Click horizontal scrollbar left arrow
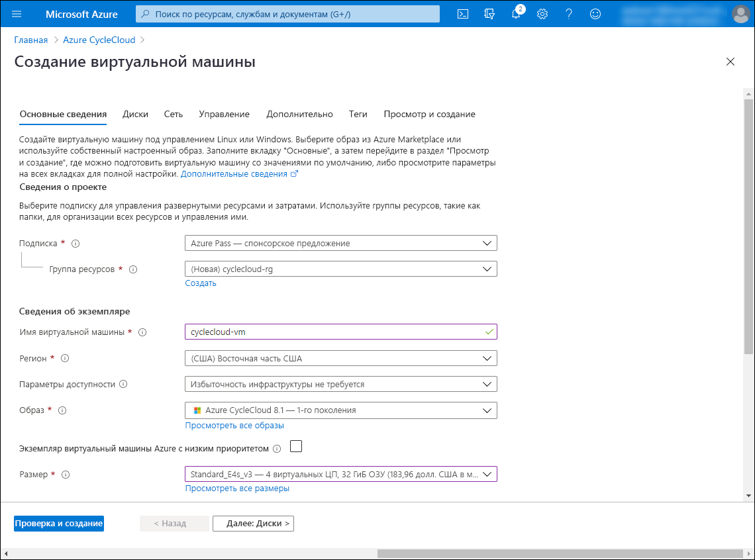 click(6, 554)
